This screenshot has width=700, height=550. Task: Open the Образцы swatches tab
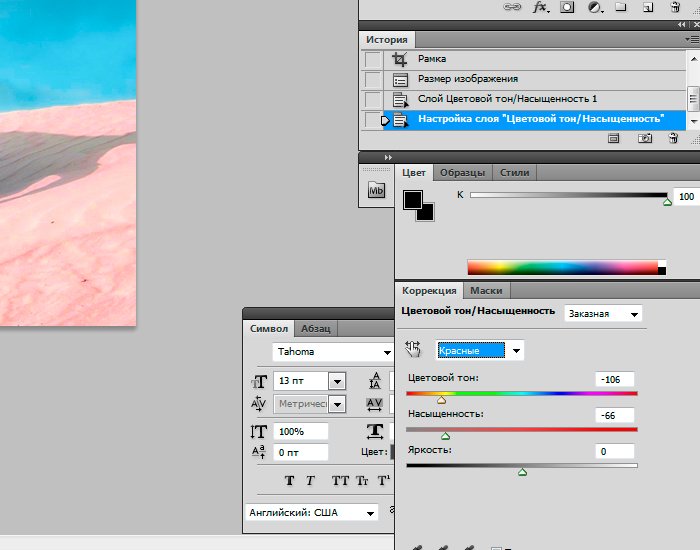coord(462,173)
